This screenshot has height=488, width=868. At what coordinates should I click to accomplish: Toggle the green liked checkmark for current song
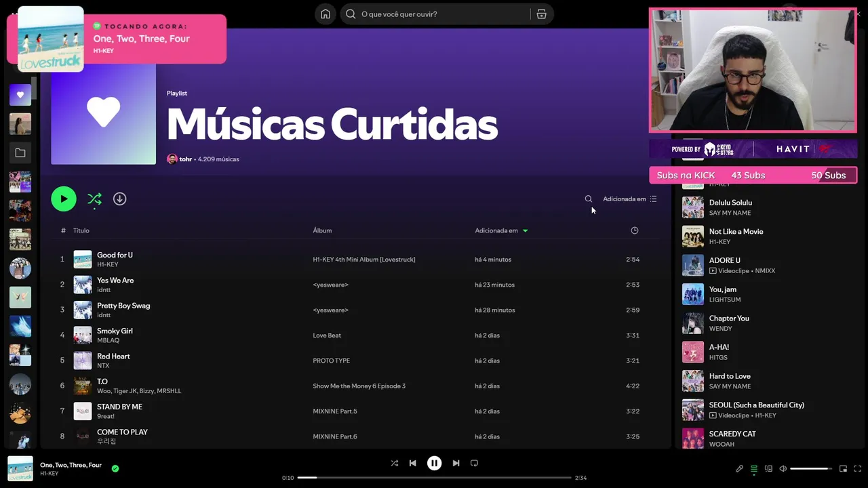coord(115,468)
